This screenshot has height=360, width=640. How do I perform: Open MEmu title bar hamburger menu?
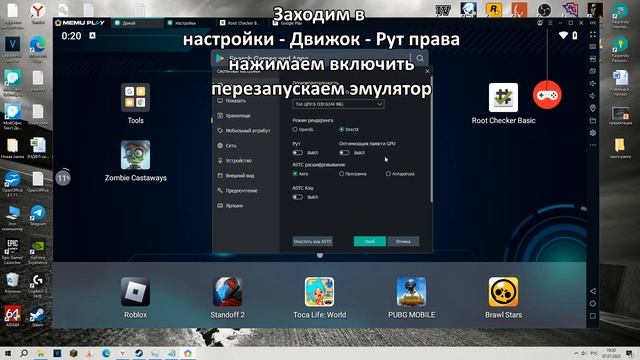tap(550, 23)
